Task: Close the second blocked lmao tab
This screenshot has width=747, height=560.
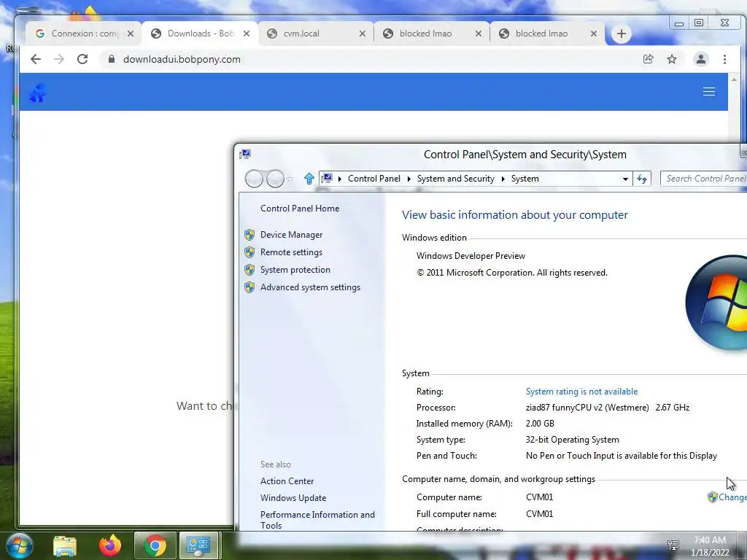Action: [x=594, y=34]
